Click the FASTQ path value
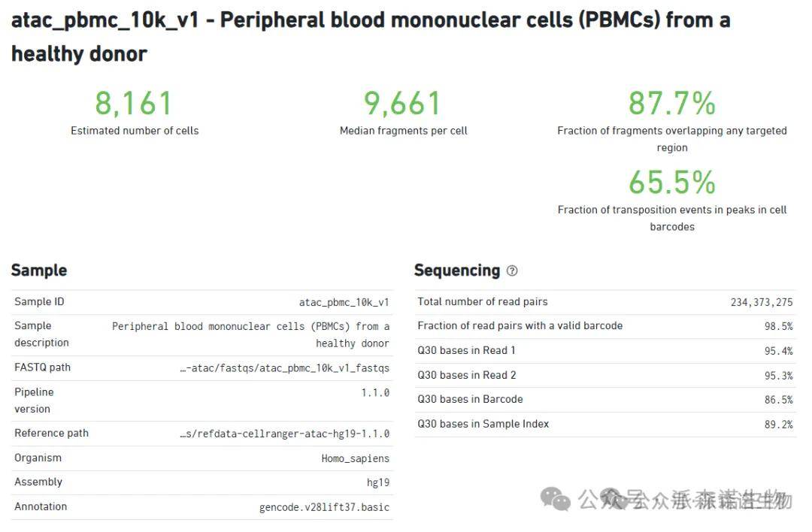The height and width of the screenshot is (532, 812). (284, 368)
